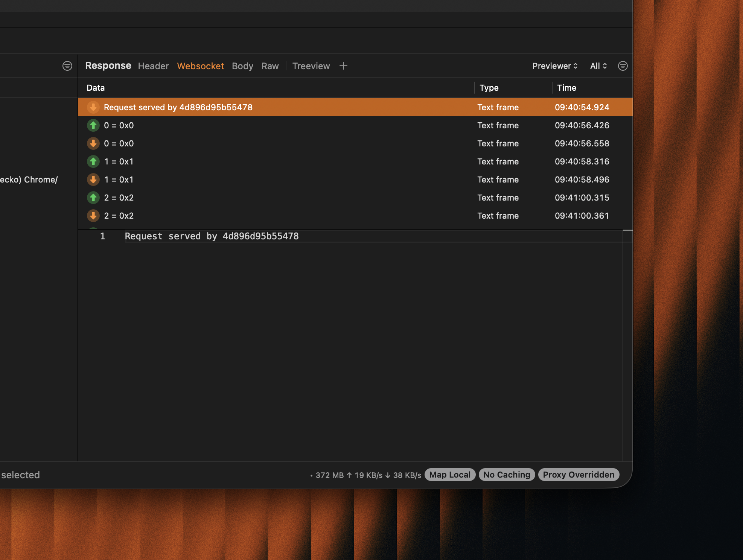Image resolution: width=743 pixels, height=560 pixels.
Task: Click the green upload arrow beside 2 = 0x2
Action: pyautogui.click(x=93, y=198)
